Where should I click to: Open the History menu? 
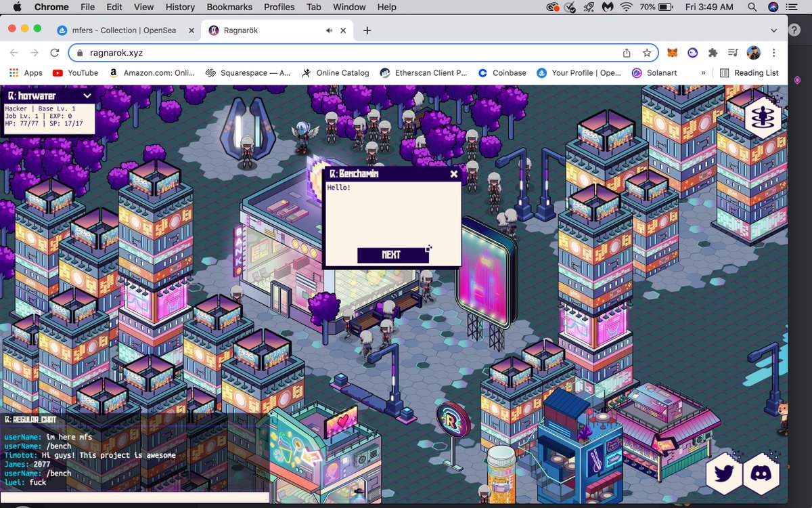180,7
